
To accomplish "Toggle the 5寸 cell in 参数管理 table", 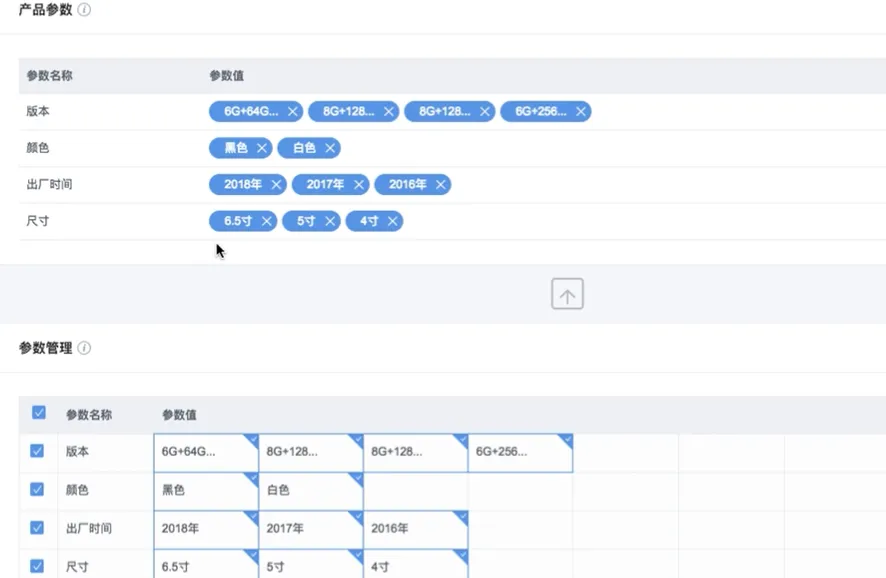I will tap(311, 564).
